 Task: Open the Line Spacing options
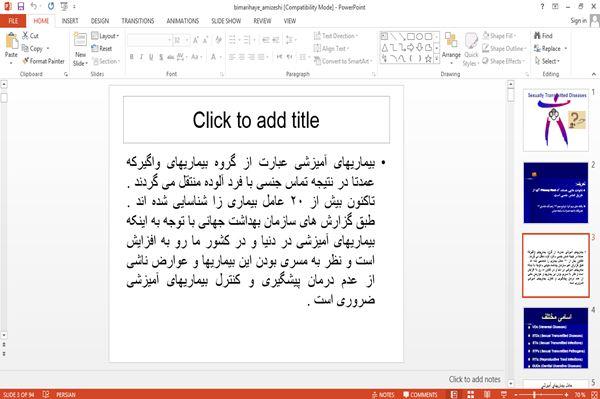(291, 40)
